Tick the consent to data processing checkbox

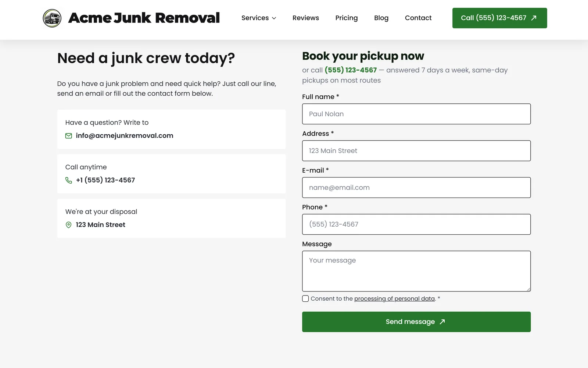tap(305, 298)
